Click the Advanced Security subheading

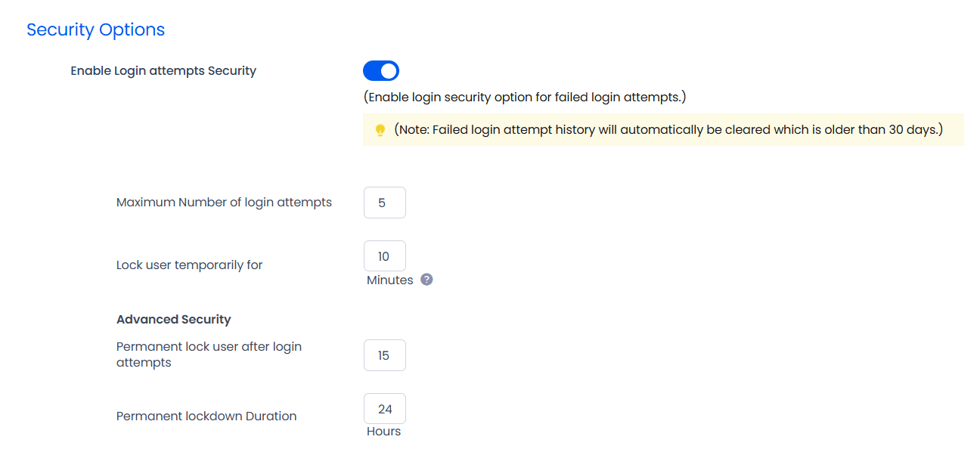(x=173, y=320)
